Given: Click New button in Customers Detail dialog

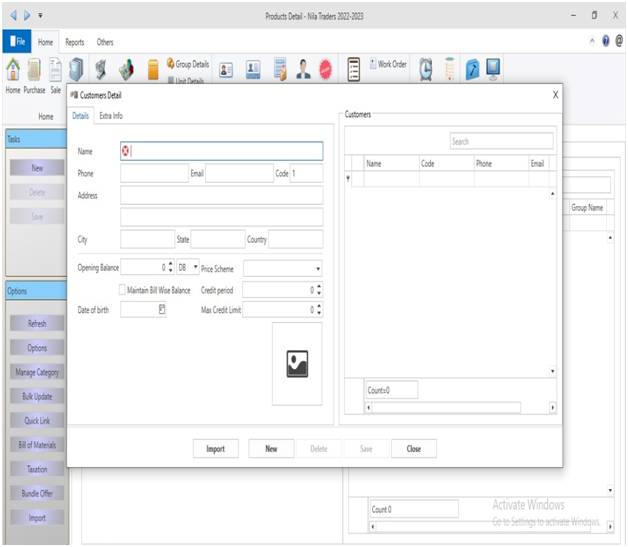Looking at the screenshot, I should point(271,448).
